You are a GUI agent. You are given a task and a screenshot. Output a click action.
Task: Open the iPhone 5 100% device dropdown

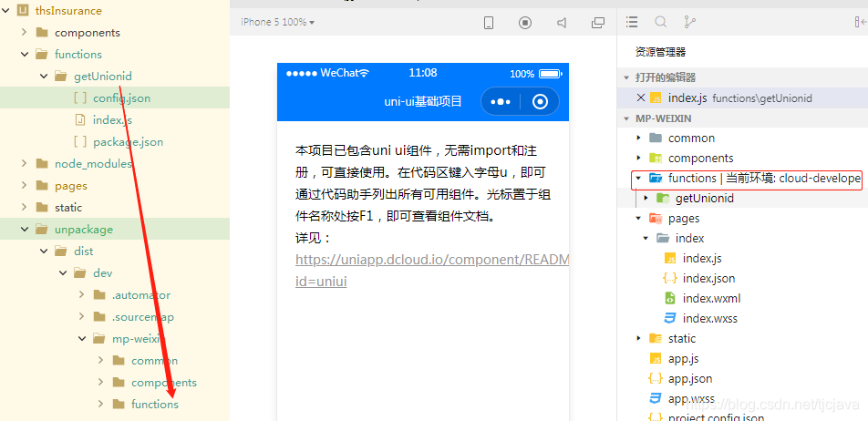coord(277,22)
